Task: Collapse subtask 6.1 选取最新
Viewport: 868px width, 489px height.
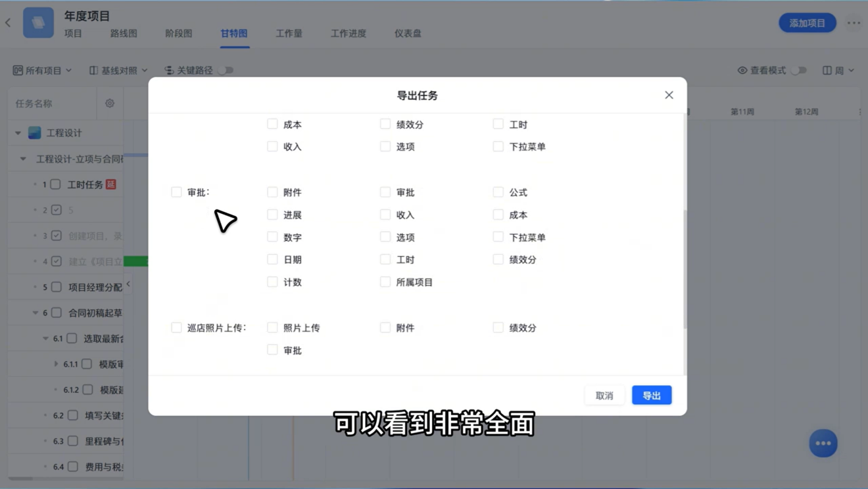Action: point(46,338)
